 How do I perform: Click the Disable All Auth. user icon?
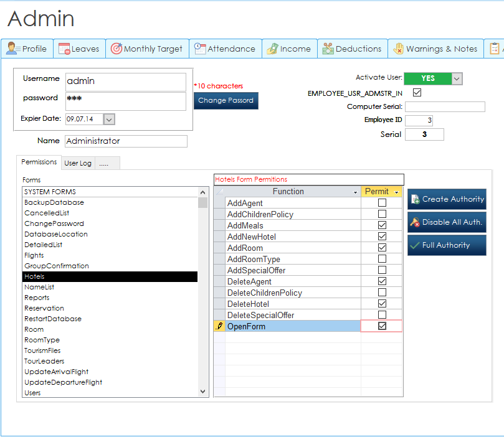tap(415, 222)
